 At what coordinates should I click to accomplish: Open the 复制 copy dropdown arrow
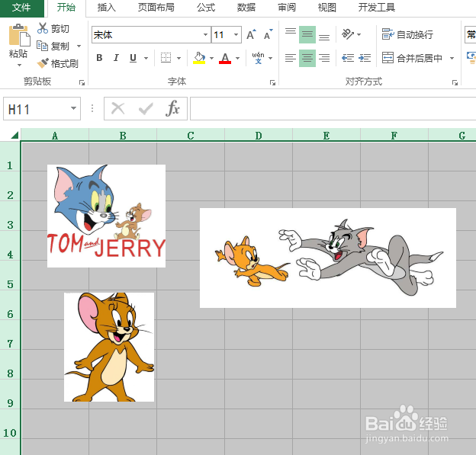(x=79, y=46)
